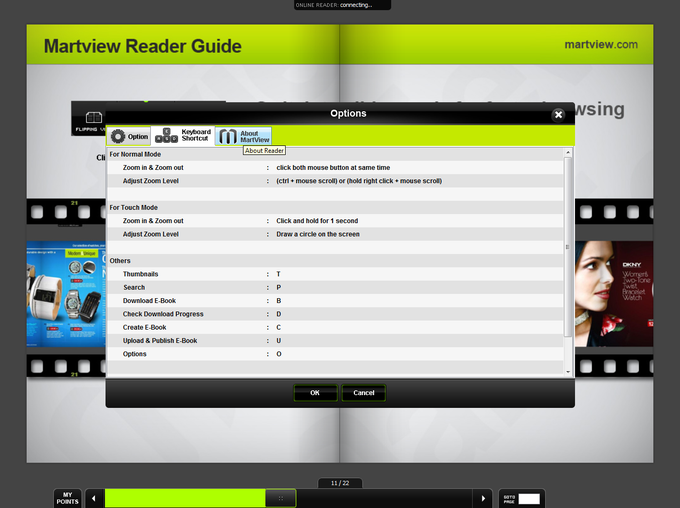Open the About MartView tab
Viewport: 680px width, 508px height.
244,136
